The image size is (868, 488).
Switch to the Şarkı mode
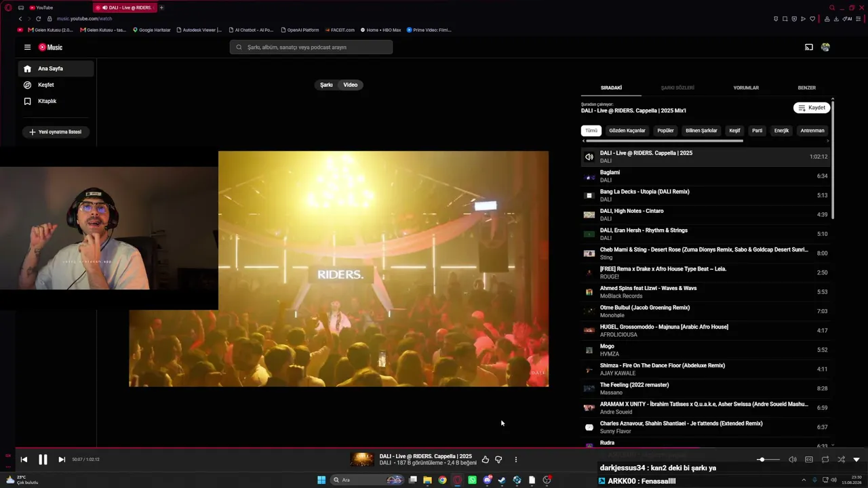tap(326, 85)
